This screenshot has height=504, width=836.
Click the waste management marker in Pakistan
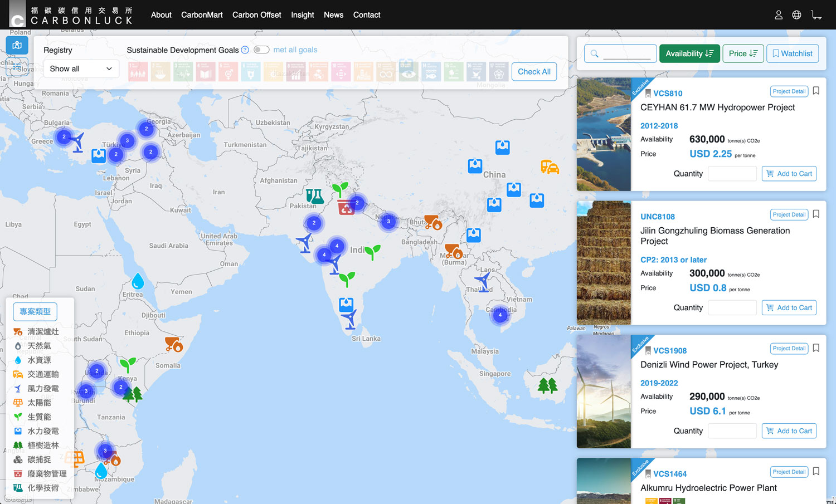point(346,208)
